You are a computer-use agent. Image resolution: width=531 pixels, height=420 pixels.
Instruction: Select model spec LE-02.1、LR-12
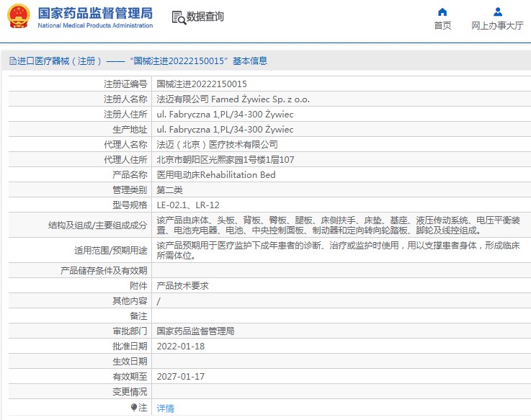tap(187, 205)
